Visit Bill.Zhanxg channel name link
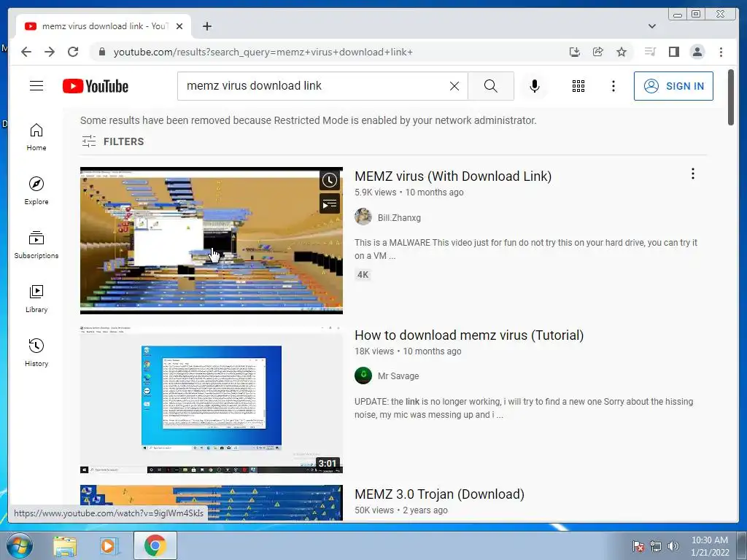Screen dimensions: 747x560 coord(399,217)
